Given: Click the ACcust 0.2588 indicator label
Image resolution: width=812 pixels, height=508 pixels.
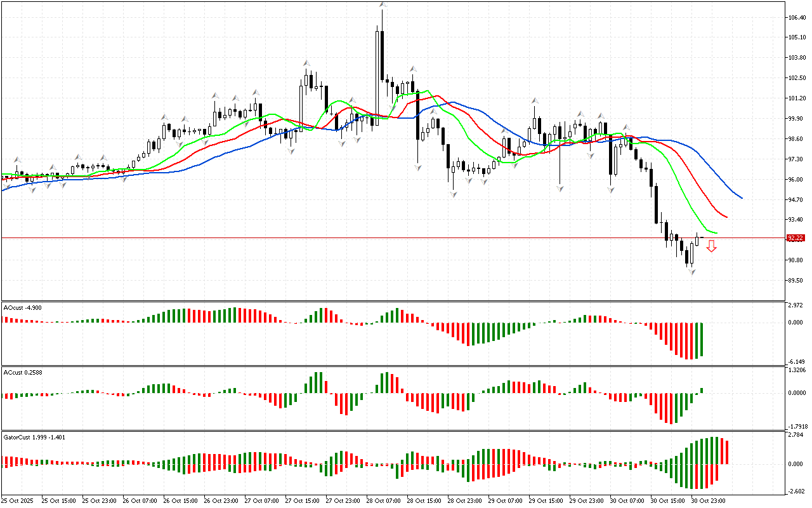Looking at the screenshot, I should point(24,371).
